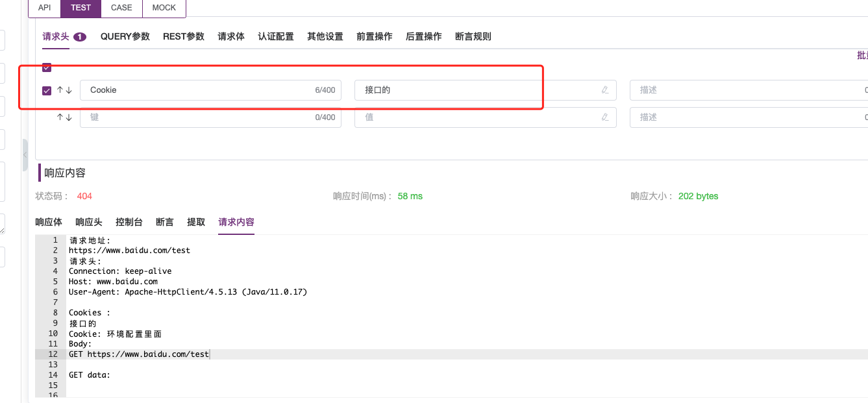Click line 12 in the request content editor
This screenshot has width=868, height=403.
(x=139, y=354)
